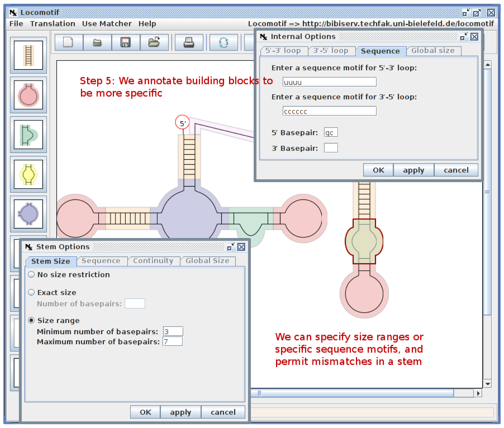This screenshot has width=504, height=428.
Task: Select the left pink hairpin loop
Action: point(76,218)
